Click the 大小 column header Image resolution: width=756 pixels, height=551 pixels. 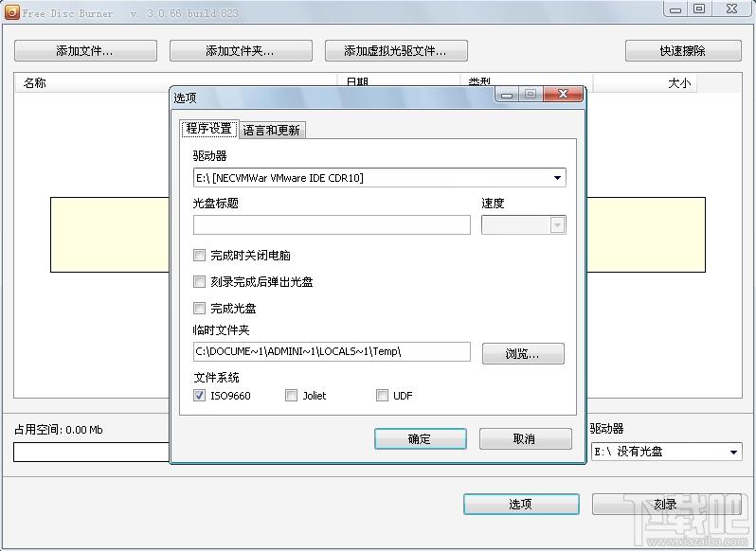point(644,82)
